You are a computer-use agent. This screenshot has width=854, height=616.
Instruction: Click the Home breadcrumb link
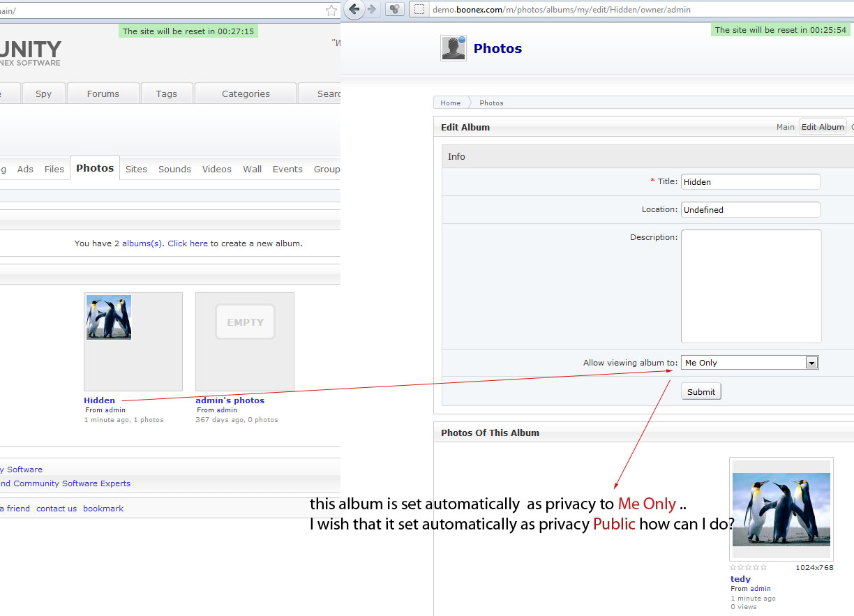click(x=450, y=103)
